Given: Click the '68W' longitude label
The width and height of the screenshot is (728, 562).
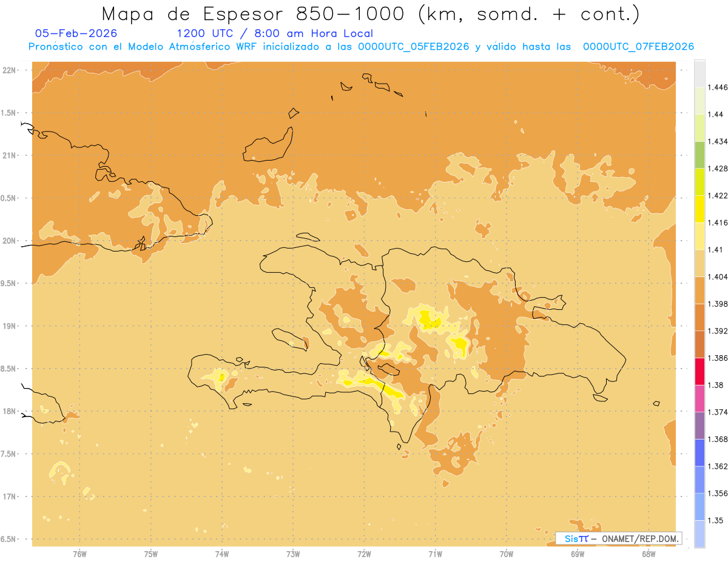Looking at the screenshot, I should click(649, 554).
